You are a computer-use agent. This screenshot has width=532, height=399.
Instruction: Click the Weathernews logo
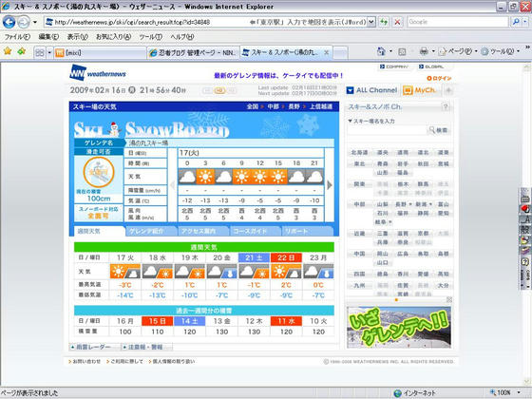point(98,72)
